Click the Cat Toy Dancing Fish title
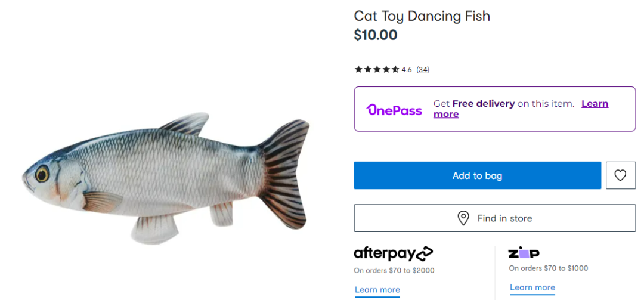The height and width of the screenshot is (300, 644). click(422, 16)
